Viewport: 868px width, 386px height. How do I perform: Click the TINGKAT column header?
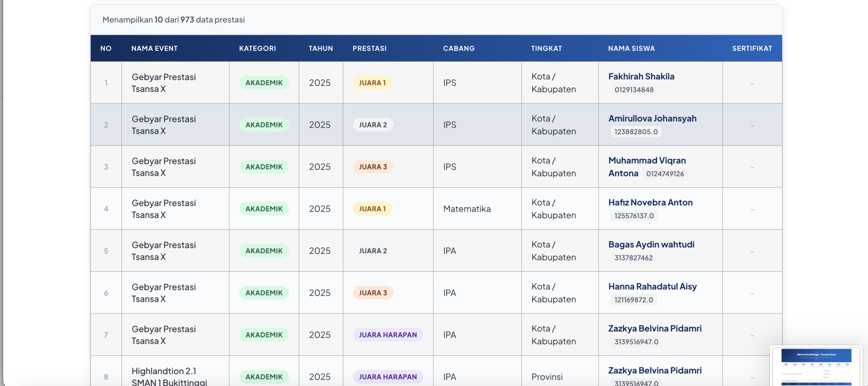pyautogui.click(x=546, y=48)
